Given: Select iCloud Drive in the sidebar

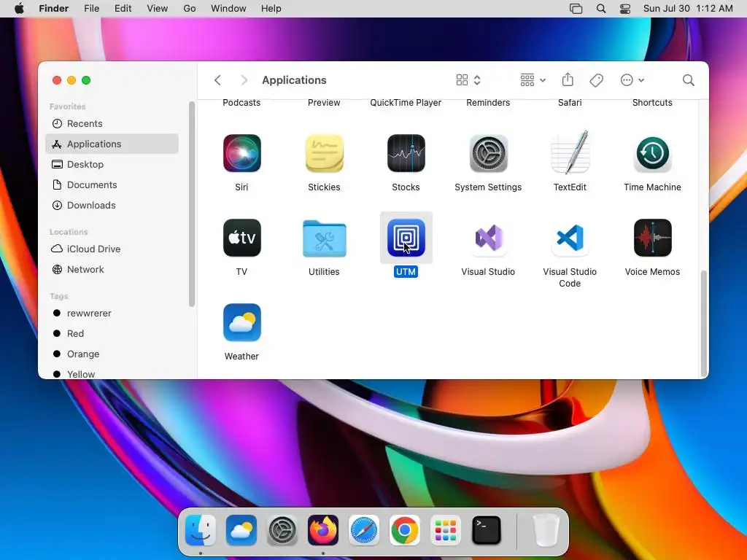Looking at the screenshot, I should pyautogui.click(x=112, y=249).
